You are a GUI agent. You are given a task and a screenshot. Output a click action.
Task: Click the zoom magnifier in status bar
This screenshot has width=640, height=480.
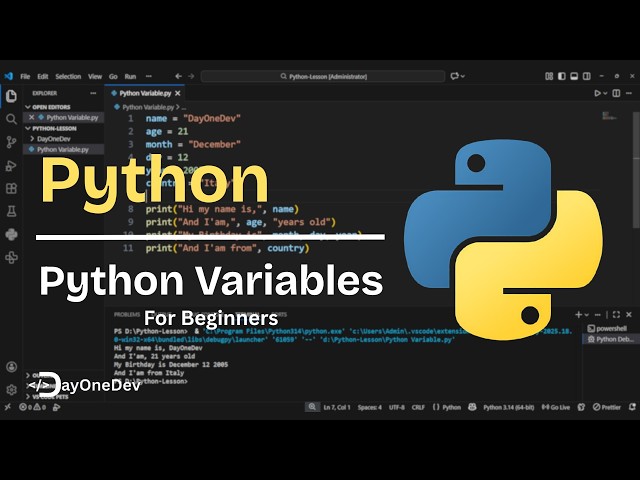point(312,407)
